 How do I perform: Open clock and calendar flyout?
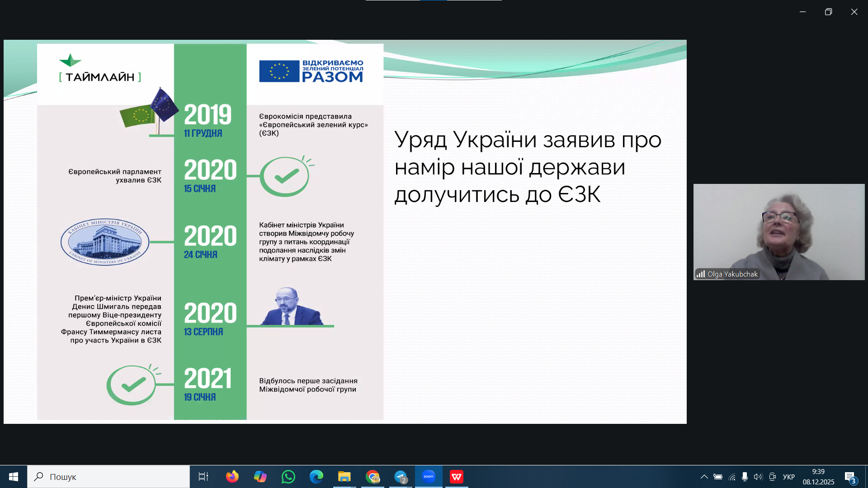click(x=818, y=477)
